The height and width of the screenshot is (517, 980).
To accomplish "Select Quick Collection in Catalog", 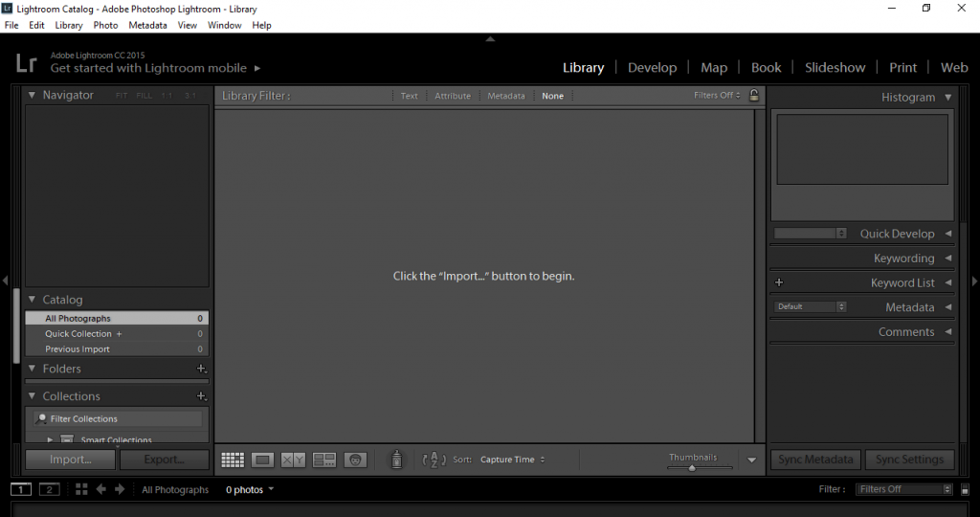I will pyautogui.click(x=117, y=334).
